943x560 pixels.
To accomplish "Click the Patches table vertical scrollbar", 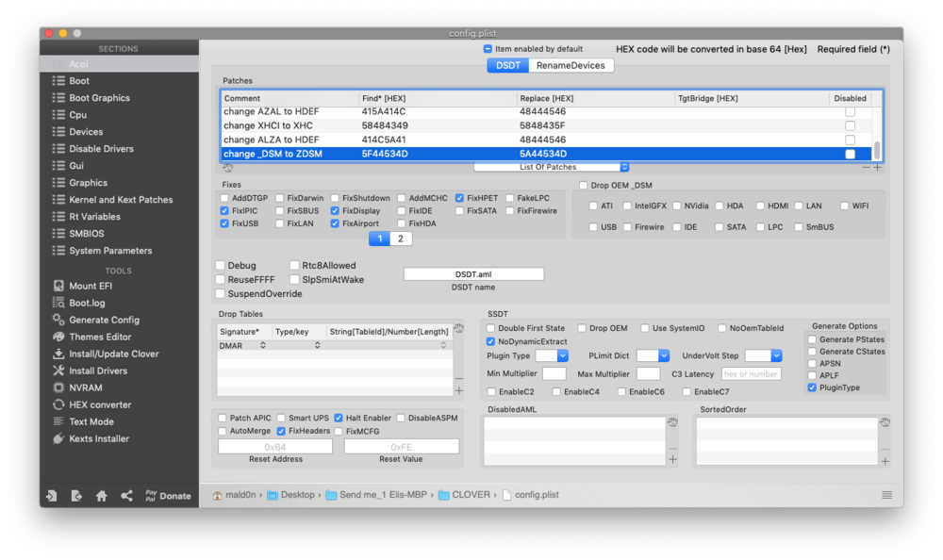I will point(878,150).
